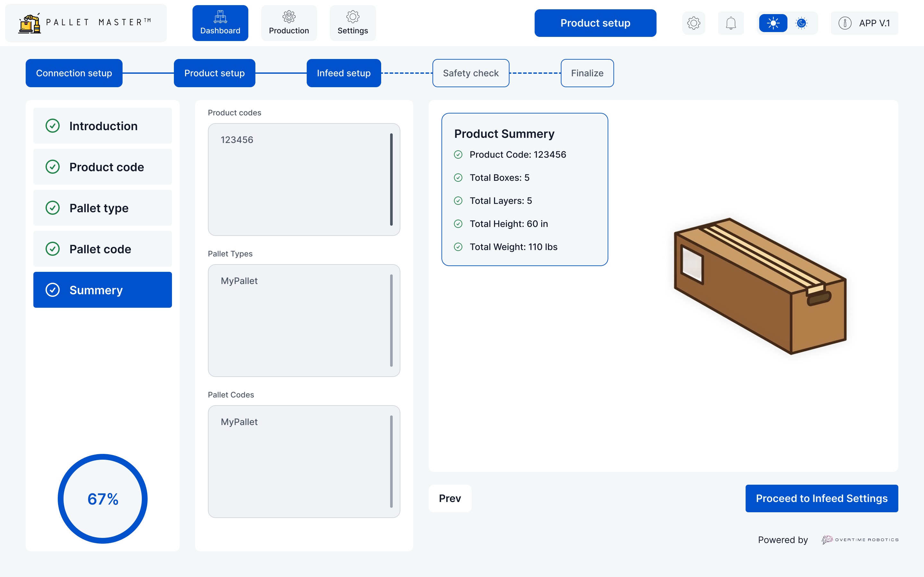Click the Dashboard pallet boxes icon

(x=220, y=17)
